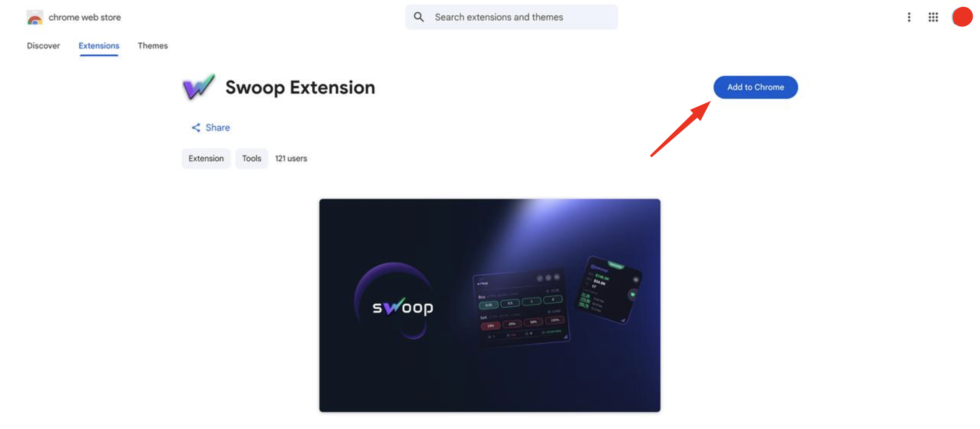Open the three-dot more options menu
The height and width of the screenshot is (429, 980).
pyautogui.click(x=909, y=17)
